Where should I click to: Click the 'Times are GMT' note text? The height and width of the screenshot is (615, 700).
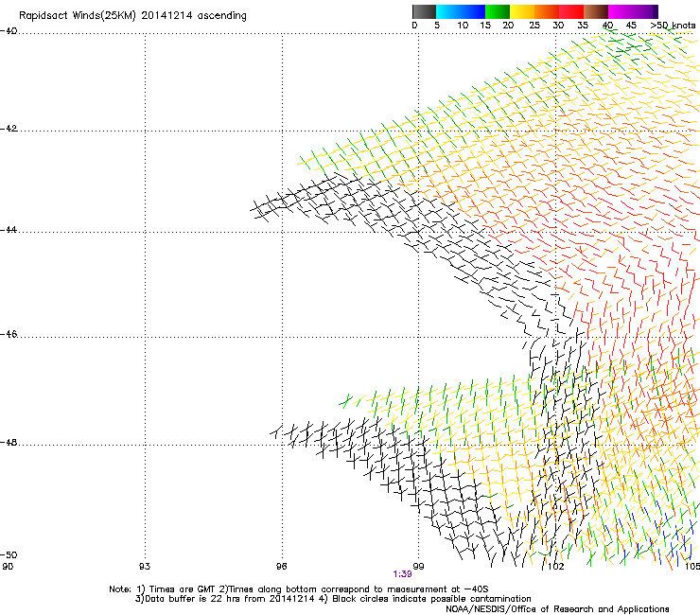pyautogui.click(x=183, y=589)
